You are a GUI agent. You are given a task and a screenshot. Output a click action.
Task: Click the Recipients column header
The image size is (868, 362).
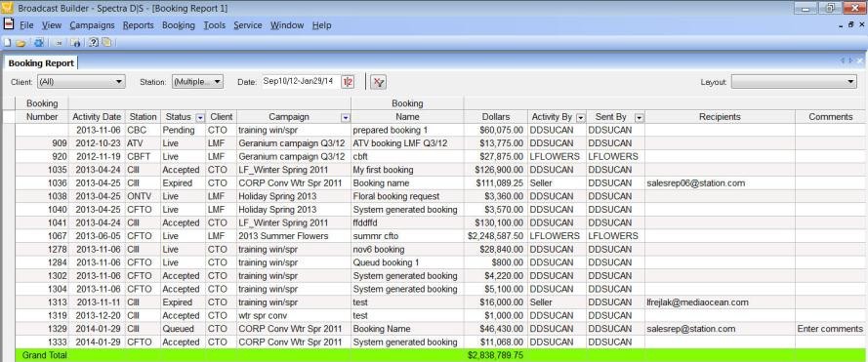(x=720, y=117)
